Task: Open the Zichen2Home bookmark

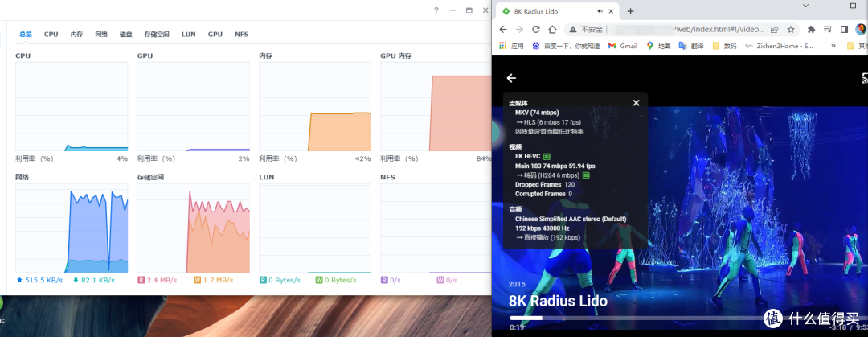Action: point(779,46)
